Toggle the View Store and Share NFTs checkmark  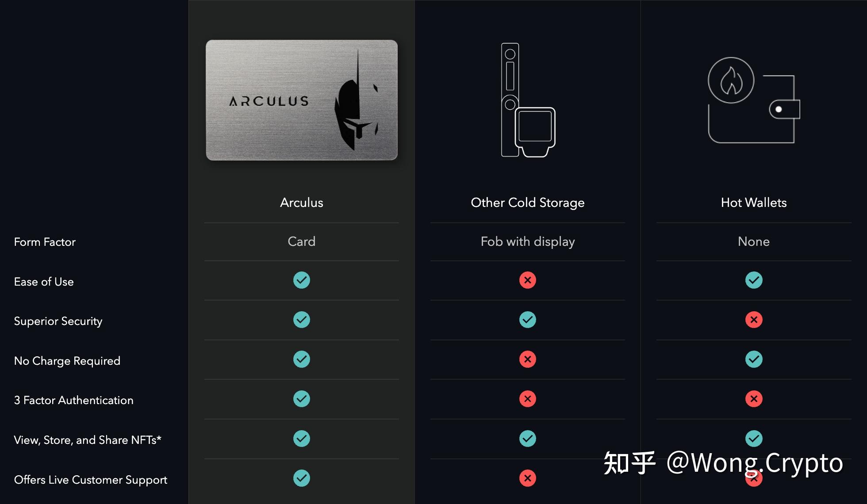click(x=301, y=438)
